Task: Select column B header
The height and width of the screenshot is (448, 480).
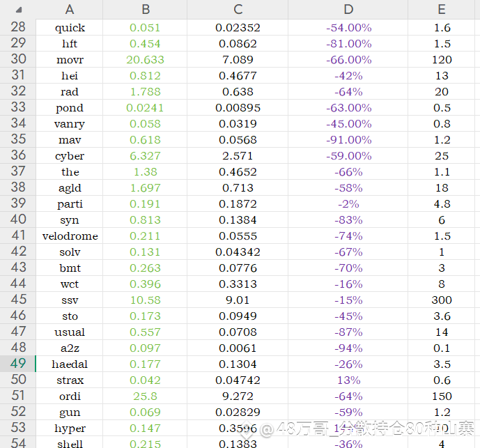Action: [x=145, y=10]
